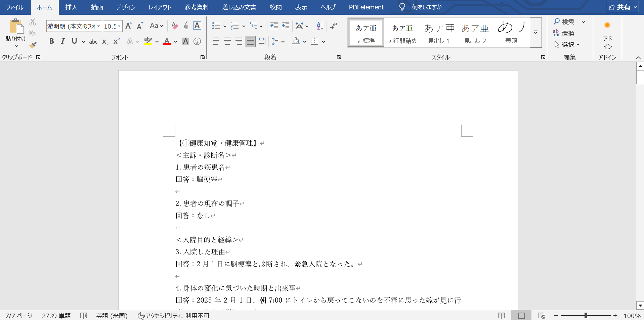This screenshot has width=644, height=320.
Task: Toggle Strikethrough formatting
Action: 93,42
